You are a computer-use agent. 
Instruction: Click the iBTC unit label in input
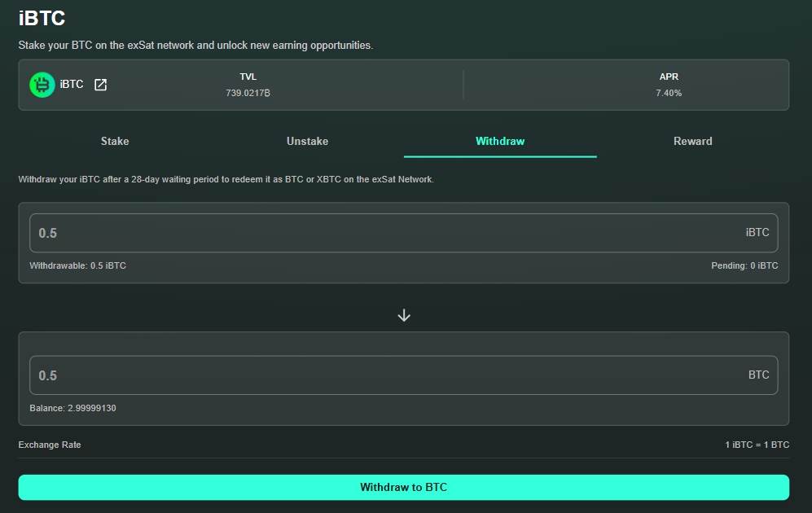757,233
